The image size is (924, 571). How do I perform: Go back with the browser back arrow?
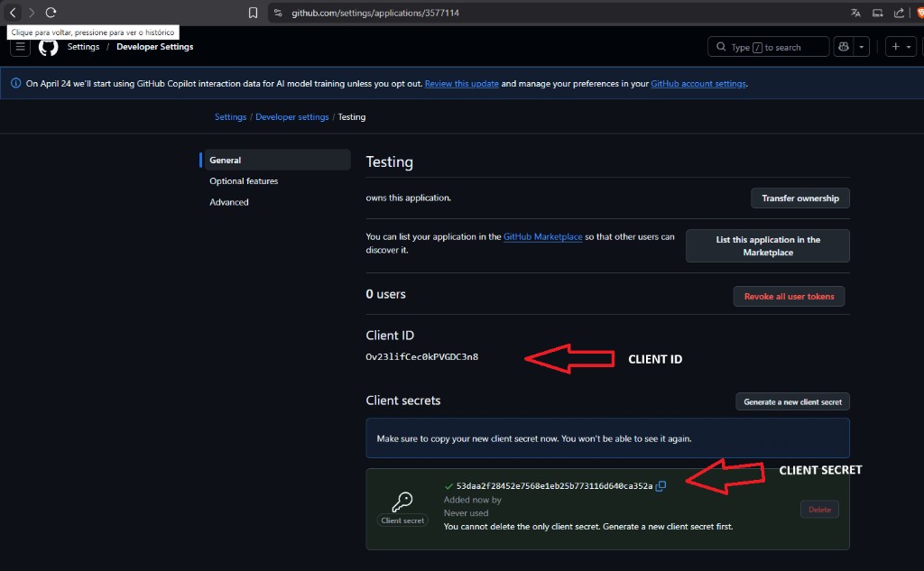13,13
